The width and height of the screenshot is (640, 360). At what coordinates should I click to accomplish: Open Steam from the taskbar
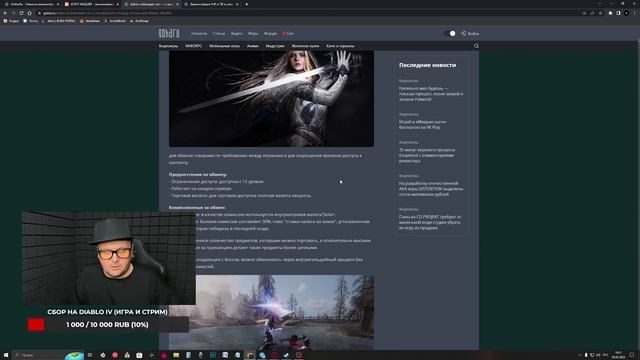pos(287,355)
